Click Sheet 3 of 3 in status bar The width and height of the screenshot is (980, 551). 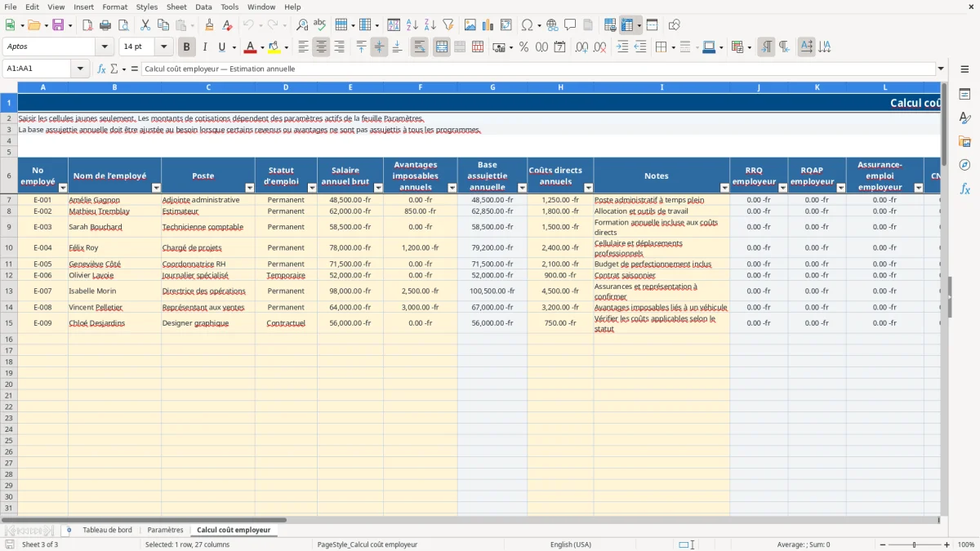40,544
